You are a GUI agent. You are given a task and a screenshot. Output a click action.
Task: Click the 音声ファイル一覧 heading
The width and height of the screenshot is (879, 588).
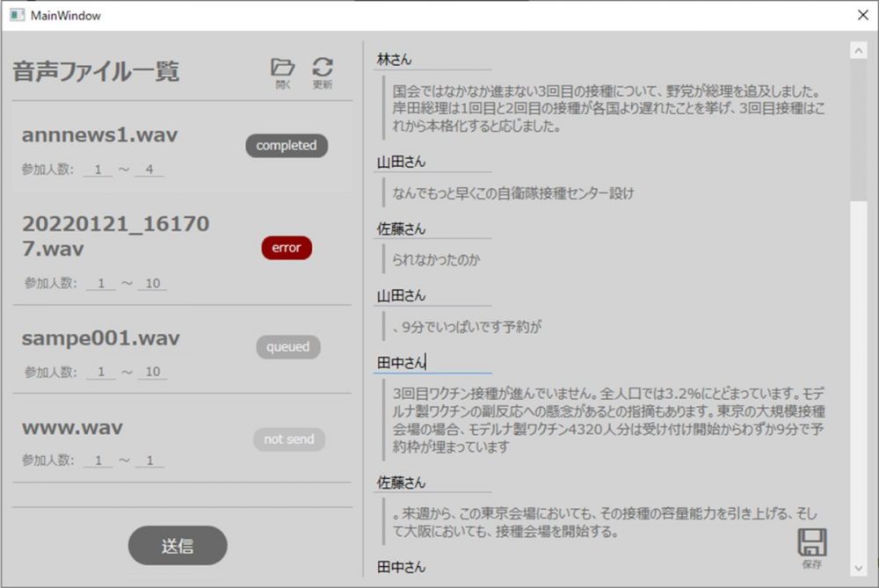tap(96, 71)
